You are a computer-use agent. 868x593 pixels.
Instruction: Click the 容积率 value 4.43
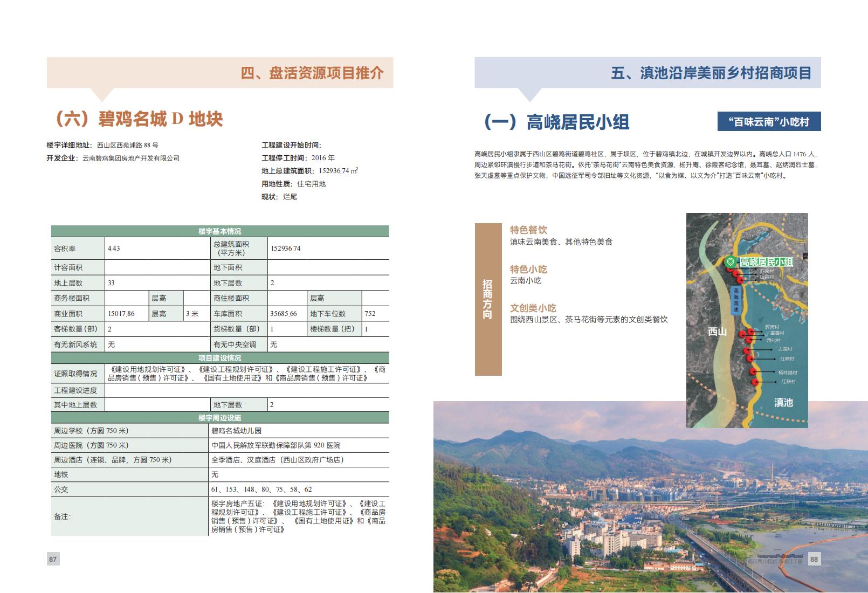(114, 249)
